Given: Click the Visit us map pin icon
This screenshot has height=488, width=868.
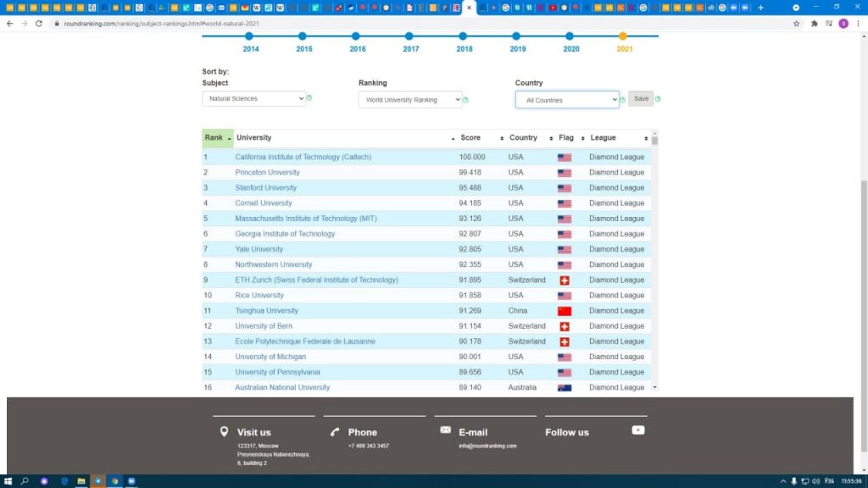Looking at the screenshot, I should [x=224, y=431].
